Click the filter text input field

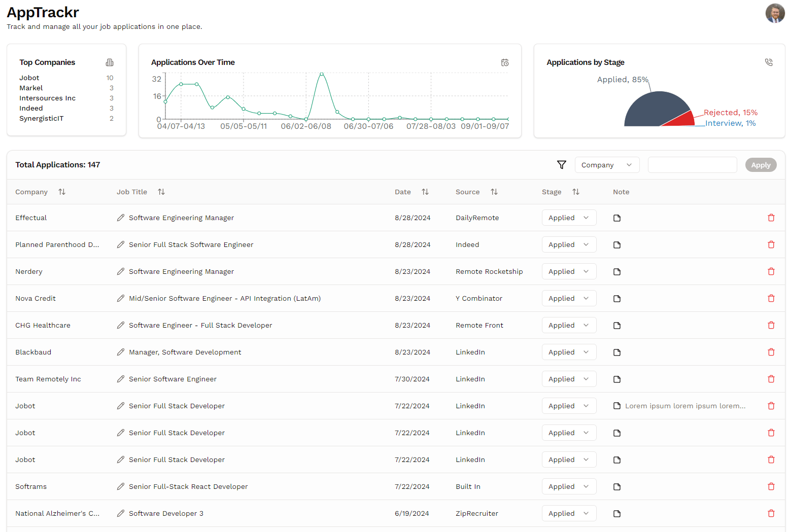point(692,165)
